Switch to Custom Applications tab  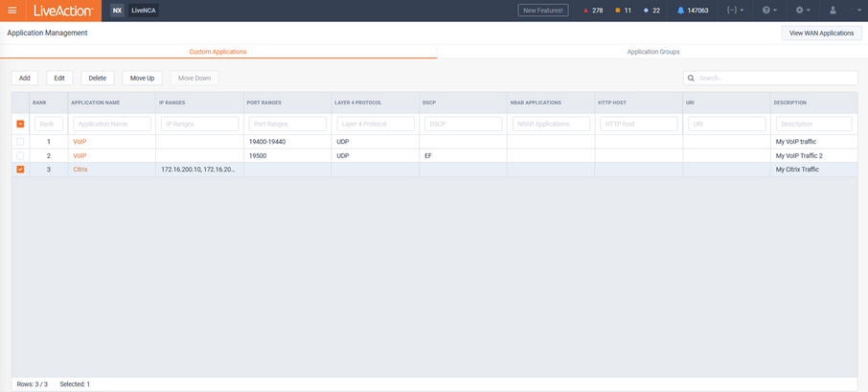click(x=218, y=52)
